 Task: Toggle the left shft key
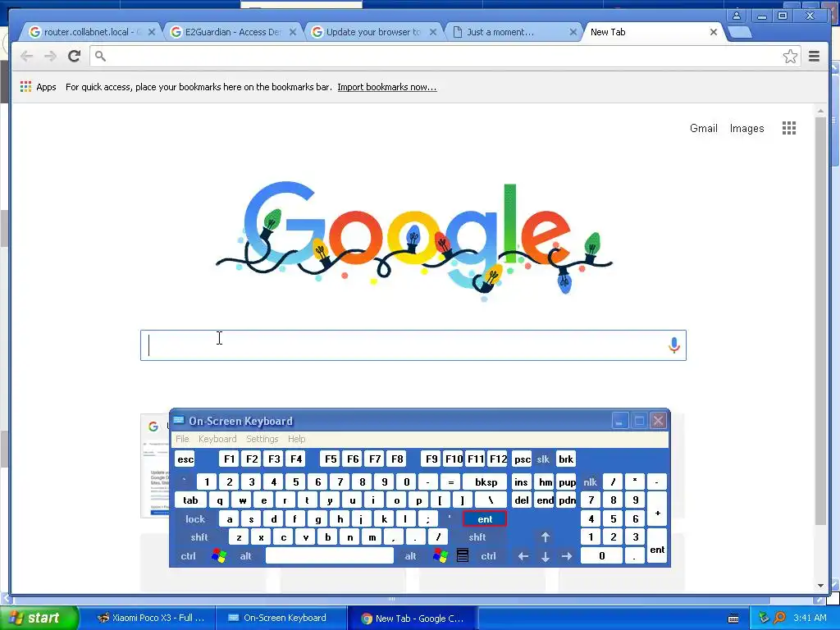click(199, 536)
